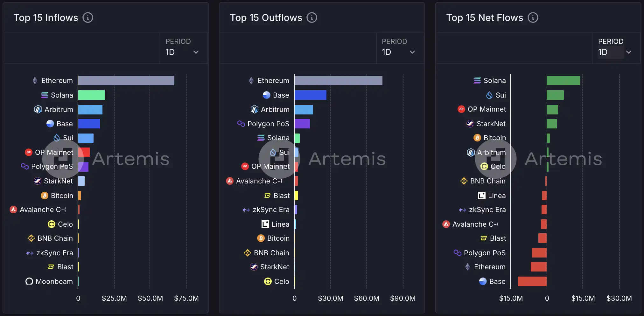Viewport: 644px width, 316px height.
Task: Expand the Period selector in Outflows panel
Action: pyautogui.click(x=400, y=48)
